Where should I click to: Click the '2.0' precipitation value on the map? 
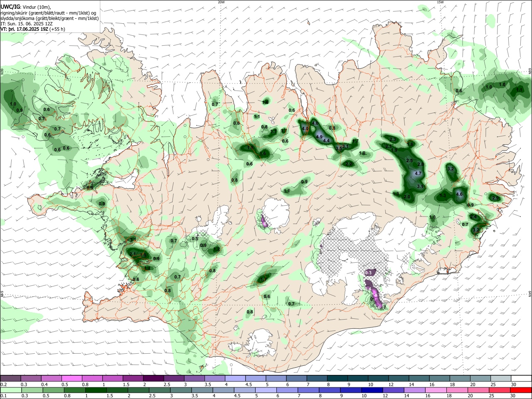pos(407,197)
